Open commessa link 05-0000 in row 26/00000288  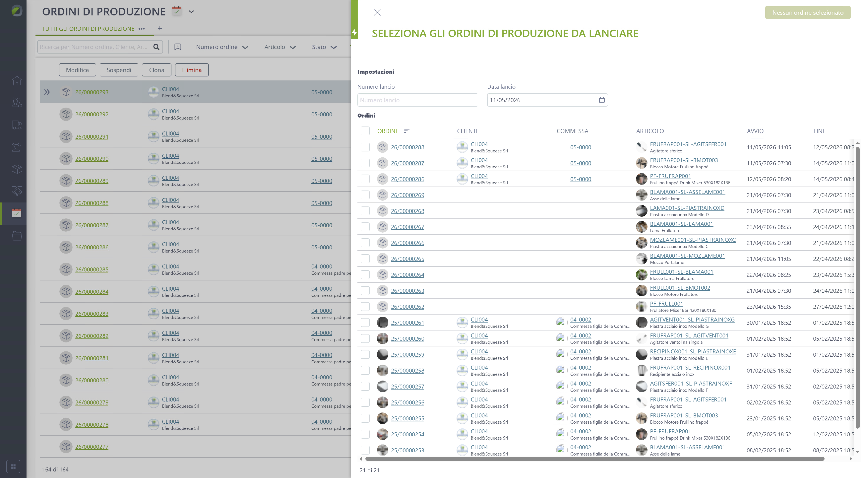coord(580,147)
